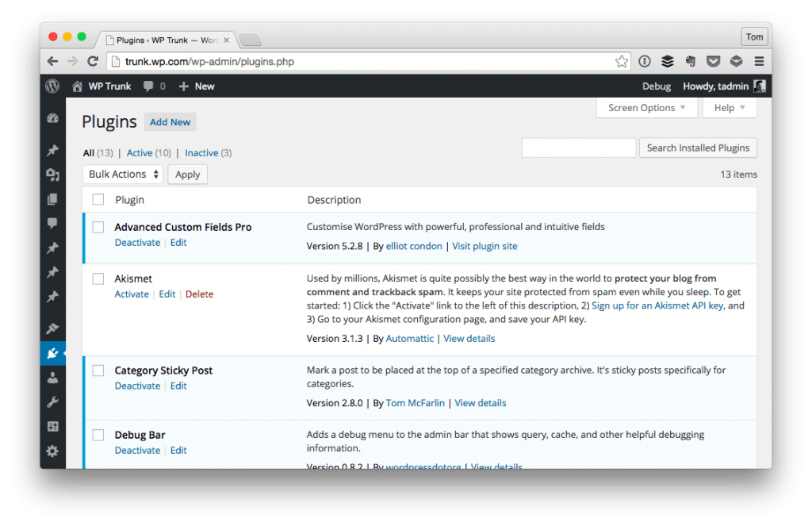Click the WordPress logo in the admin bar
The width and height of the screenshot is (812, 526).
[52, 86]
